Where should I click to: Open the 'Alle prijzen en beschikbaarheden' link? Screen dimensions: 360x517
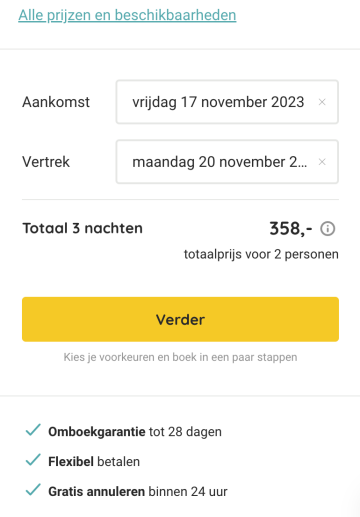[x=127, y=15]
